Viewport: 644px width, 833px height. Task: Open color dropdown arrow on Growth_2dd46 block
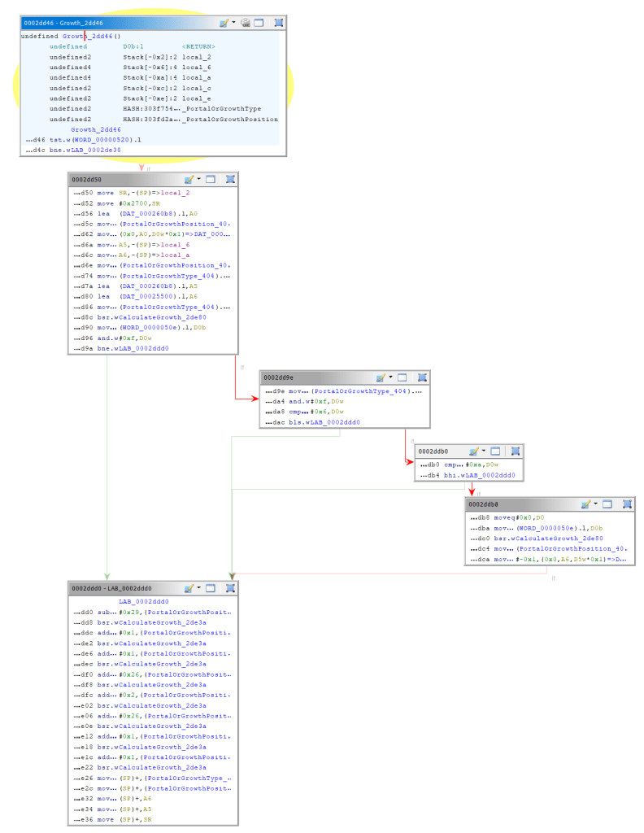click(x=234, y=23)
